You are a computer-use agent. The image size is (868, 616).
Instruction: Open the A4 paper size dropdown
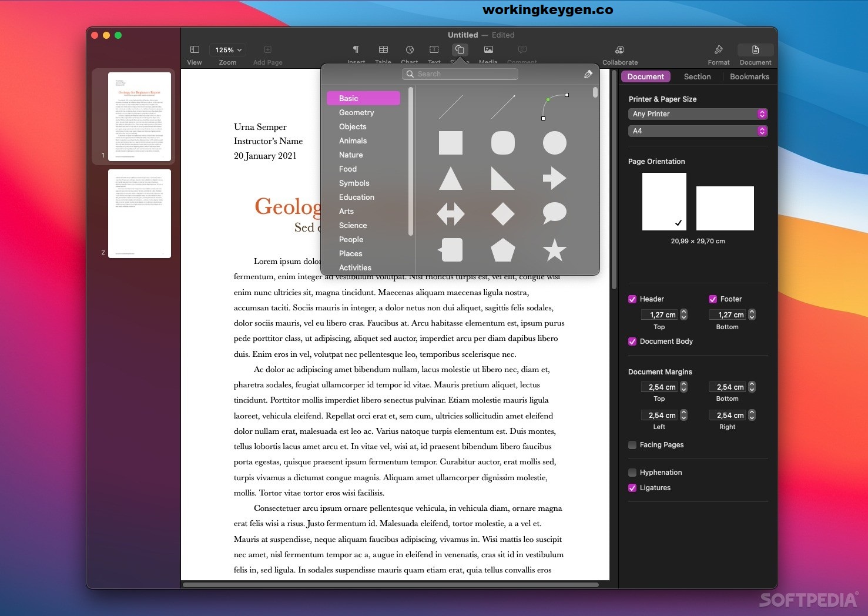click(698, 130)
